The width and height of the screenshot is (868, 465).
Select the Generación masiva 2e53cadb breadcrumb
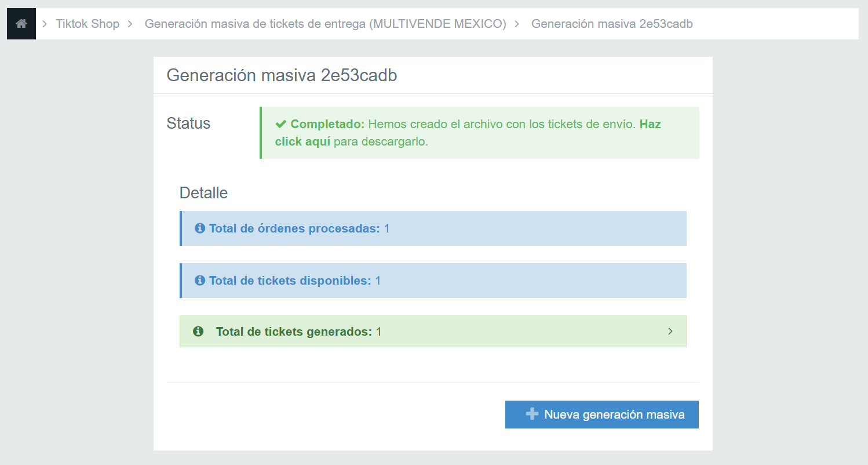(x=612, y=24)
